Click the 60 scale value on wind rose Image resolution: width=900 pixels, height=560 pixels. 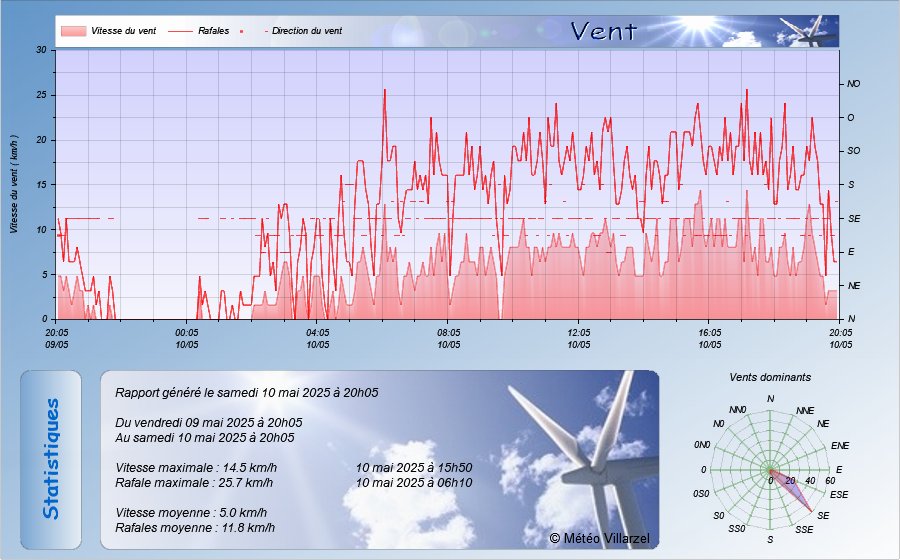(830, 481)
